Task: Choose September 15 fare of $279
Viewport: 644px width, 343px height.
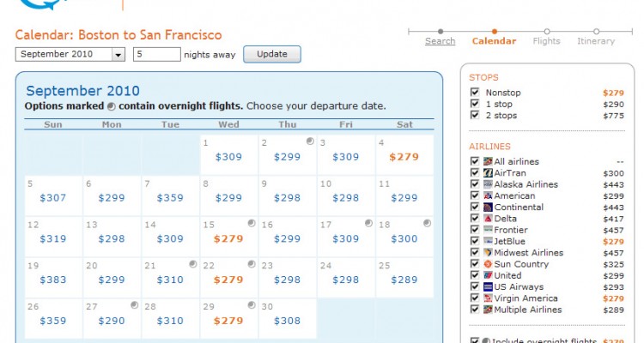Action: (x=228, y=239)
